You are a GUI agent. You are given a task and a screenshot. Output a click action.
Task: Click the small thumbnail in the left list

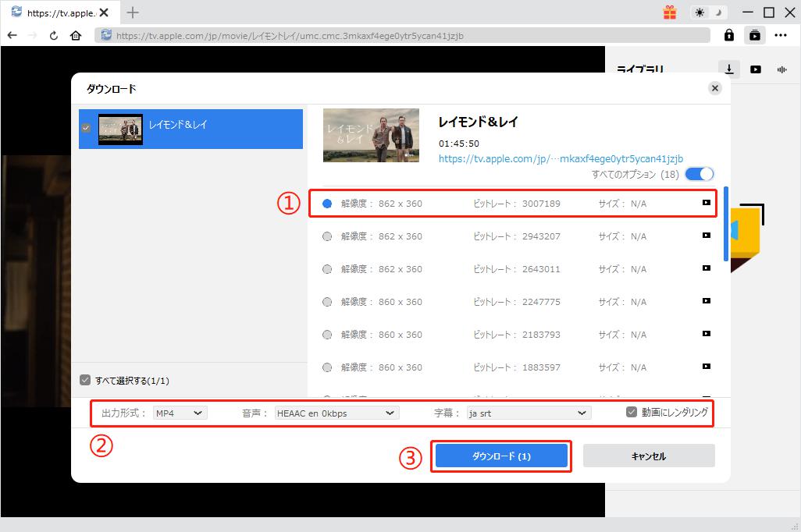(x=120, y=129)
